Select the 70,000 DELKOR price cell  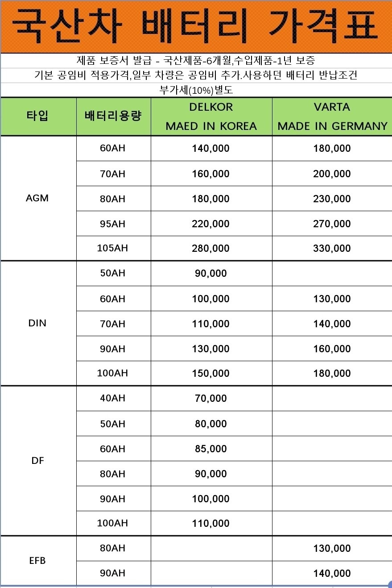coord(211,398)
